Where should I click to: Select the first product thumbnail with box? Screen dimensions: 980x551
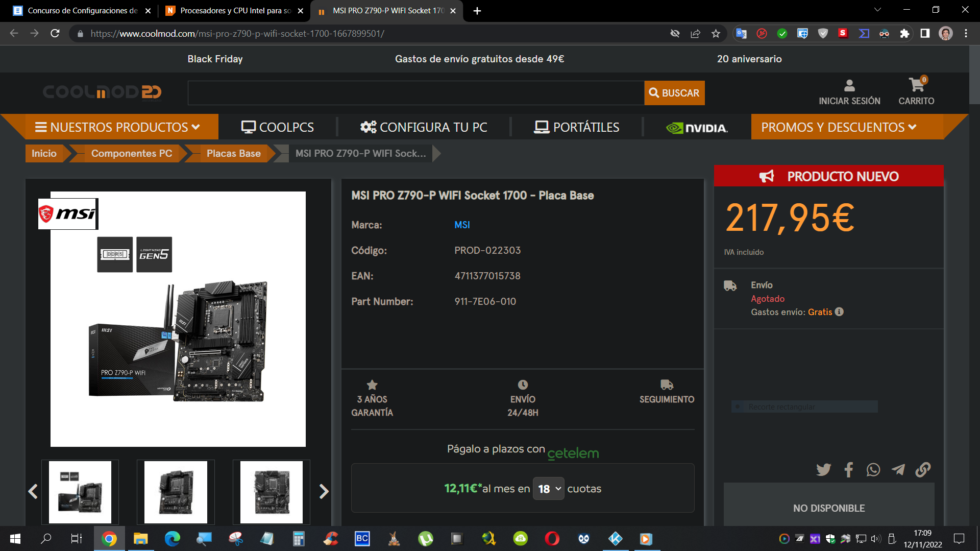(x=80, y=492)
